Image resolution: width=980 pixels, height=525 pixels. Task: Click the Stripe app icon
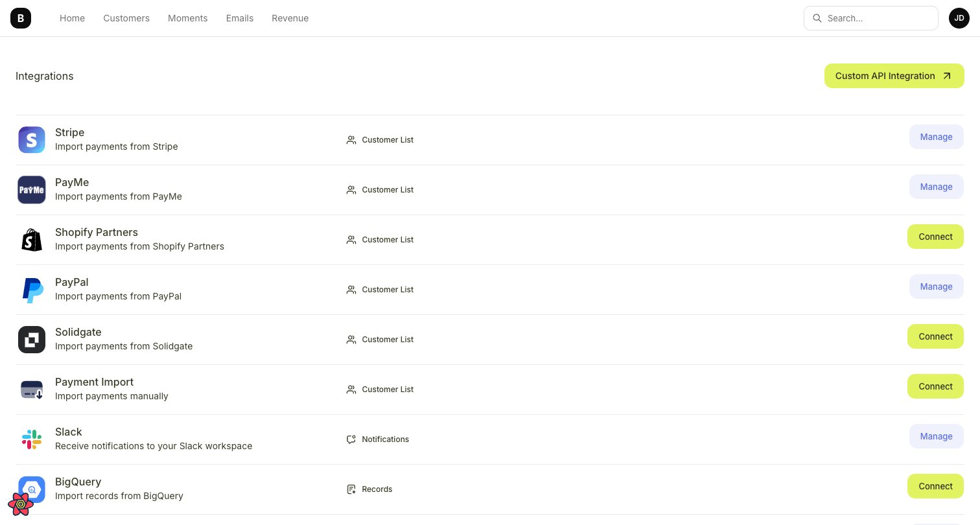pos(32,140)
